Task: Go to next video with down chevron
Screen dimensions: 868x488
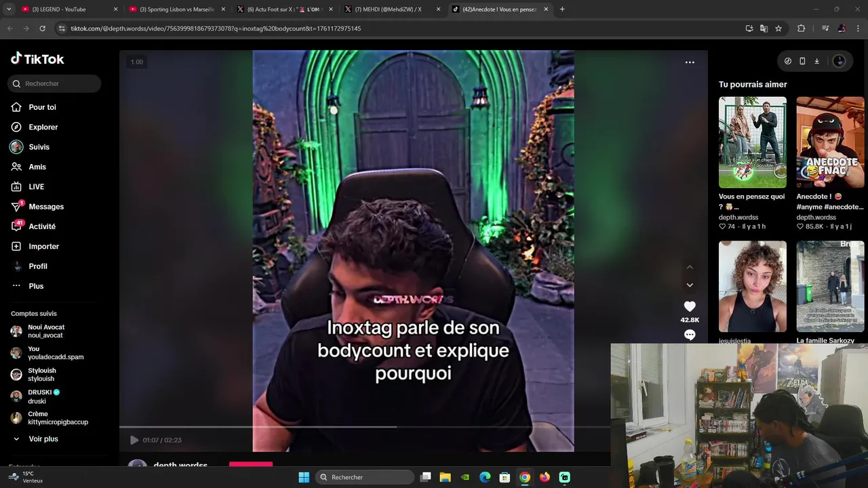Action: [x=690, y=285]
